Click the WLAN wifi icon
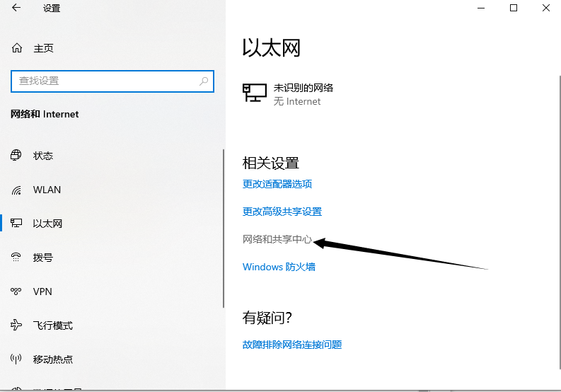This screenshot has height=392, width=561. point(17,190)
